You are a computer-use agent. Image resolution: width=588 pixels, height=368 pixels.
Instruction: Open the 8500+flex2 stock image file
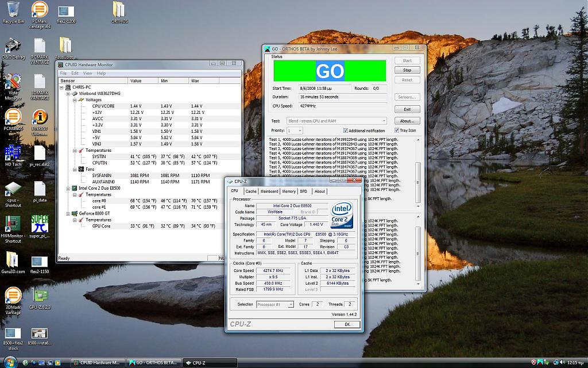click(13, 339)
